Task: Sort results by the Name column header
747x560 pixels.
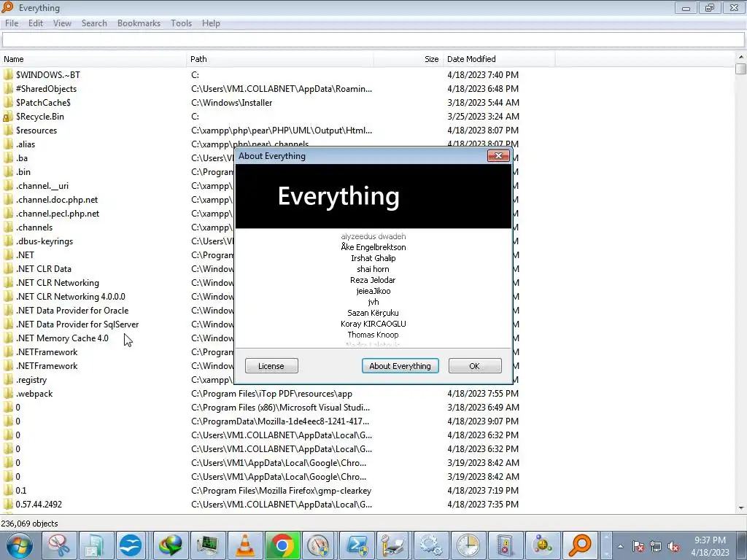Action: click(93, 59)
